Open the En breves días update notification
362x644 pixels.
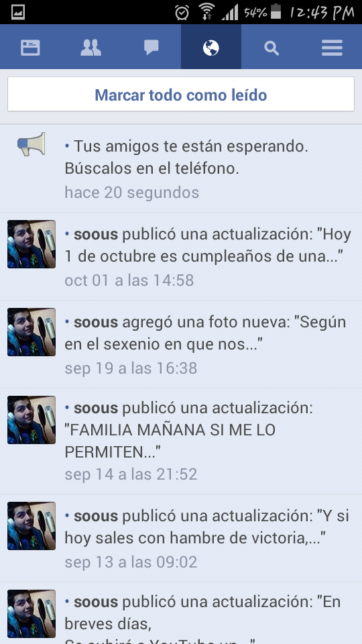[x=181, y=613]
